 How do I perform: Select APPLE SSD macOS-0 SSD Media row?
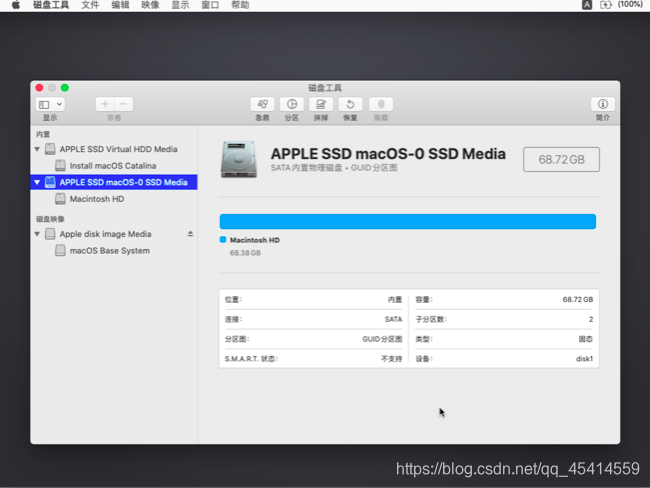coord(114,182)
